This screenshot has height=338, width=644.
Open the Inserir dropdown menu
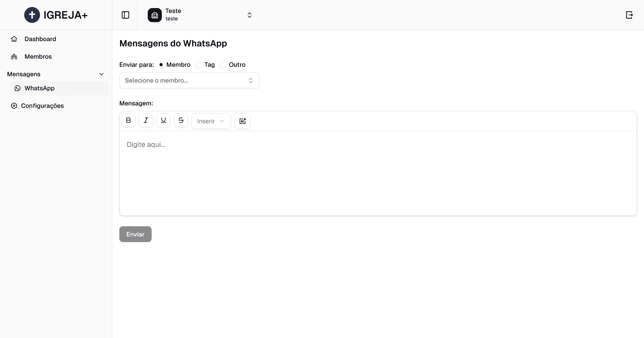[211, 121]
